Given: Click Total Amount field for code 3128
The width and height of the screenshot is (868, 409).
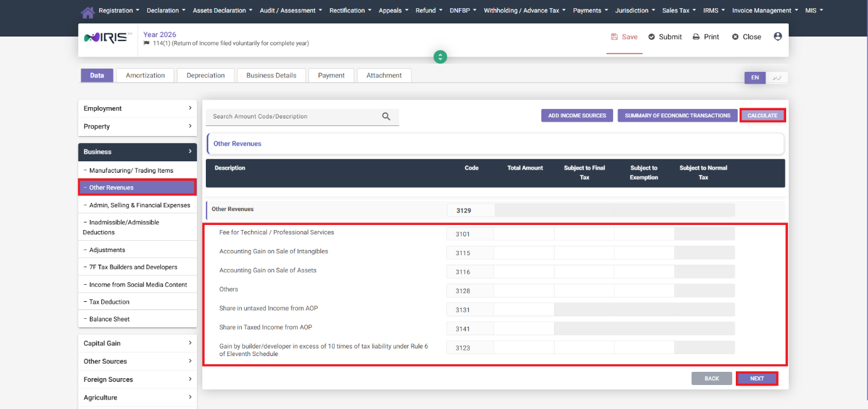Looking at the screenshot, I should [x=524, y=291].
